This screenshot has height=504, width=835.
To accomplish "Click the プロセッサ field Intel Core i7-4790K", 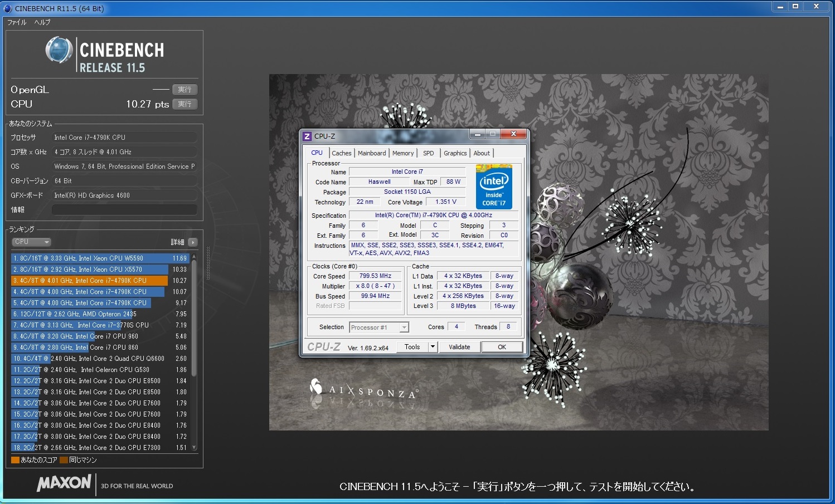I will click(x=124, y=138).
